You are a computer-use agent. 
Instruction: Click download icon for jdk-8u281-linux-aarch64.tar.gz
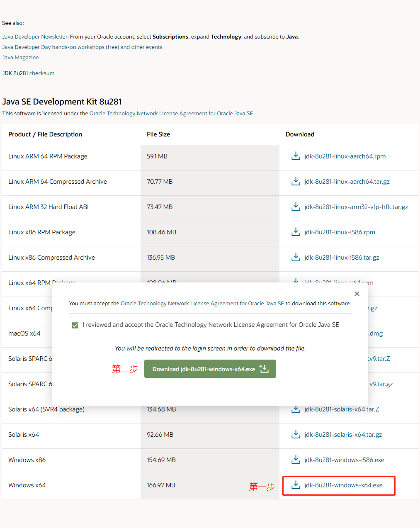click(x=296, y=182)
